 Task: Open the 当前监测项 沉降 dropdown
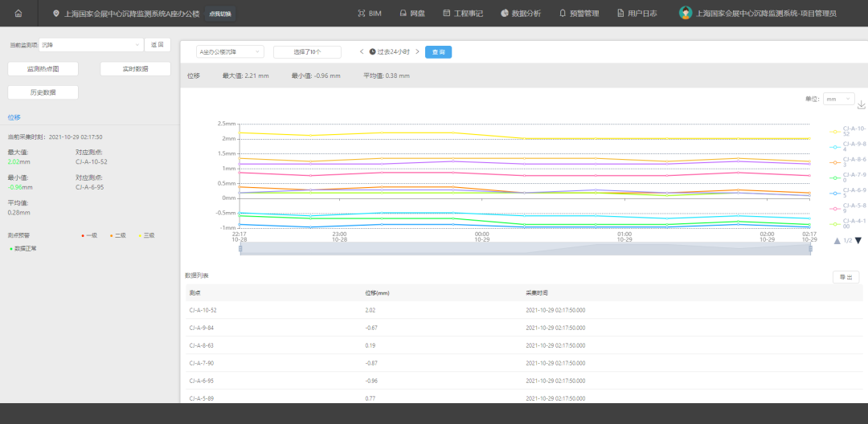tap(92, 45)
